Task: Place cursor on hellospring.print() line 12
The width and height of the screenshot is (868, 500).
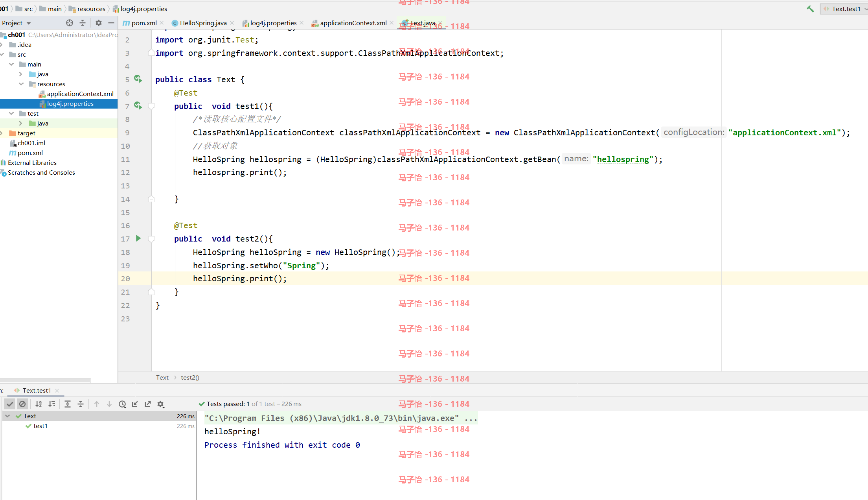Action: pos(240,172)
